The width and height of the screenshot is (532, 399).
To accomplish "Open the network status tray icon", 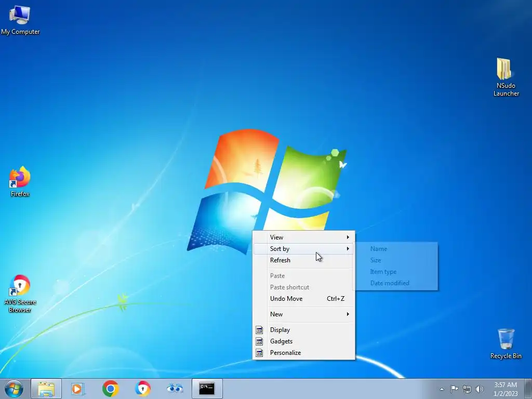I will pyautogui.click(x=467, y=389).
